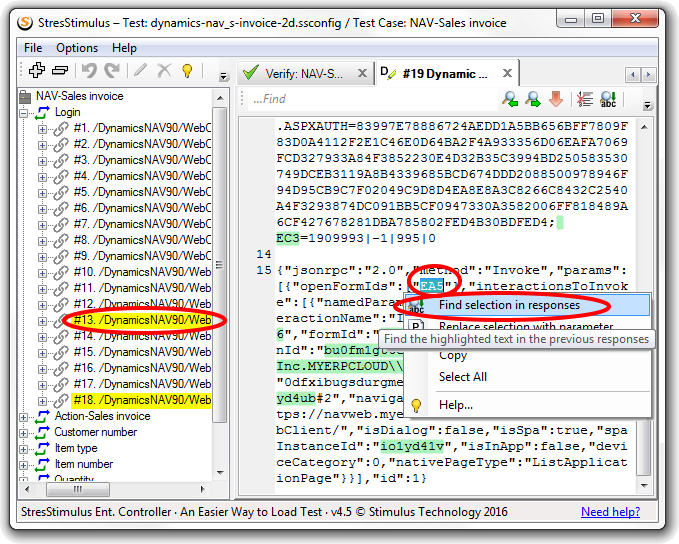The image size is (679, 544).
Task: Open the Need help? link
Action: coord(610,512)
